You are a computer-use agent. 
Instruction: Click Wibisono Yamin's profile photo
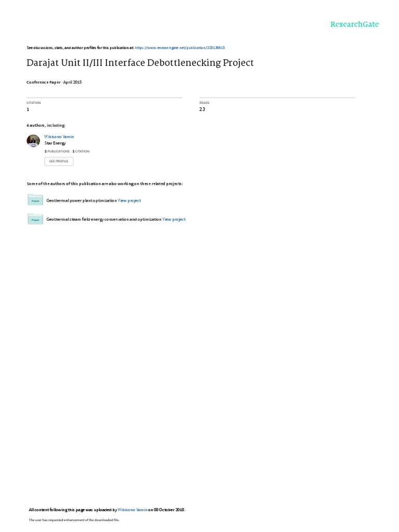point(33,140)
